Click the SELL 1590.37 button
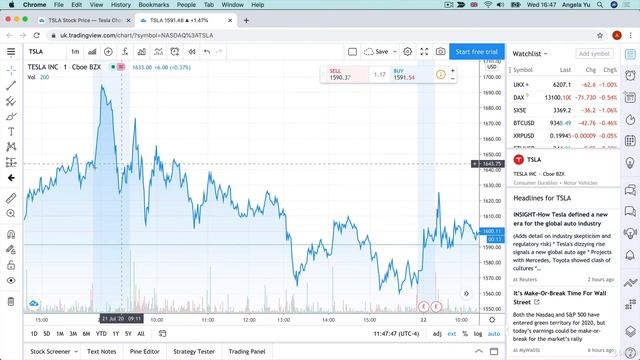The image size is (640, 360). pos(347,74)
